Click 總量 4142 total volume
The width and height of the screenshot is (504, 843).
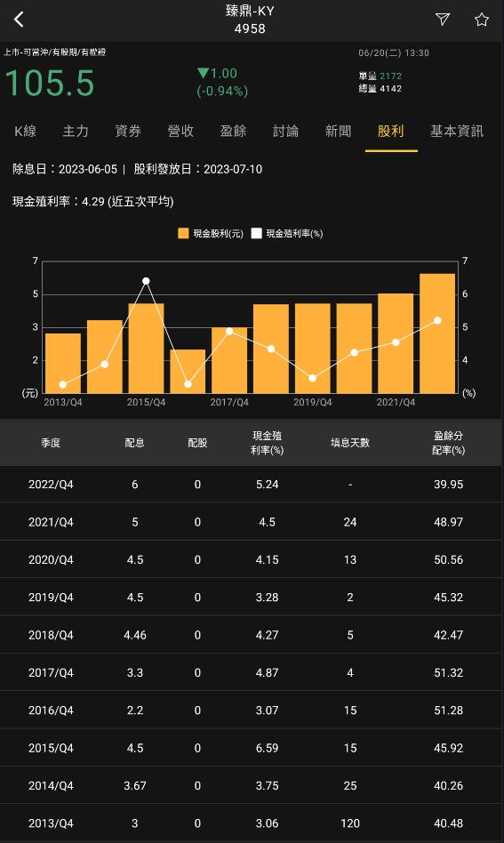pyautogui.click(x=380, y=89)
